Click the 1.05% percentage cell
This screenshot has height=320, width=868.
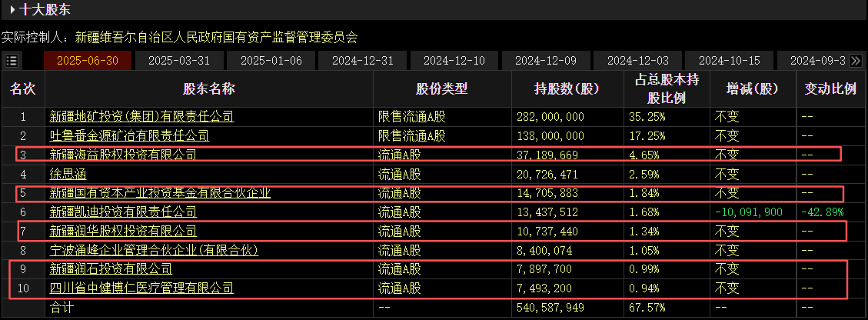[x=644, y=250]
